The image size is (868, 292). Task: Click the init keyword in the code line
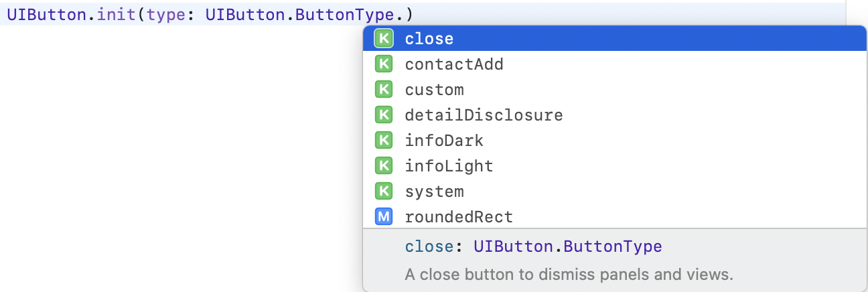coord(117,13)
